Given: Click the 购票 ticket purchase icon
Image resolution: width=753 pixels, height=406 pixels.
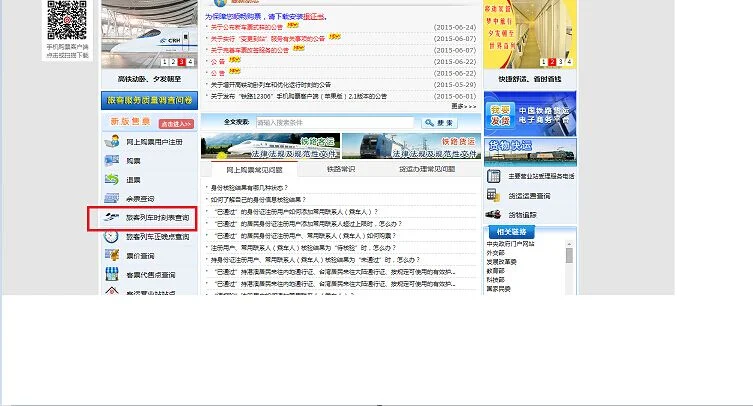Looking at the screenshot, I should click(112, 160).
